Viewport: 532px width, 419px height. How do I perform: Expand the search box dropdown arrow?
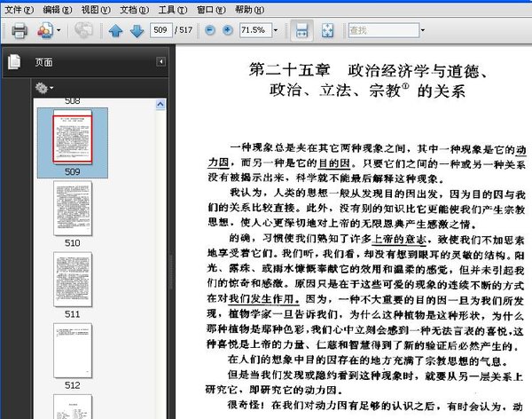(421, 31)
